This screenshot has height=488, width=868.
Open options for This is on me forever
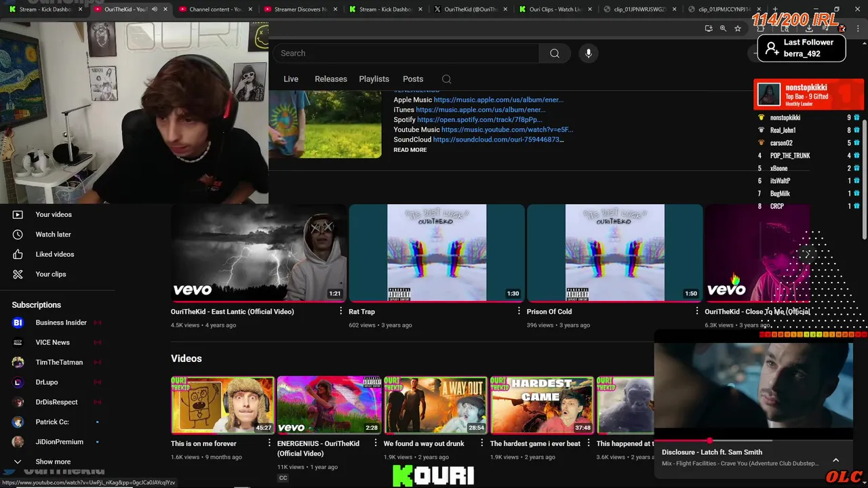pos(269,443)
